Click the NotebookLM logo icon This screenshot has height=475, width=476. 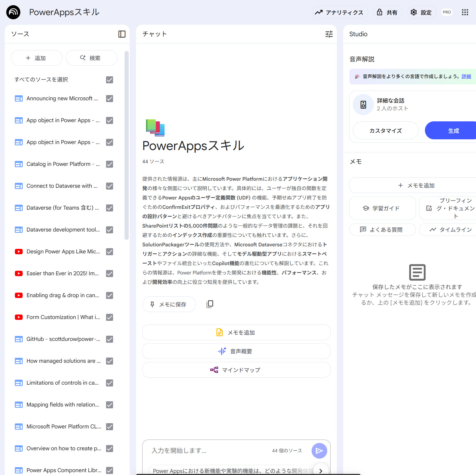pyautogui.click(x=13, y=12)
